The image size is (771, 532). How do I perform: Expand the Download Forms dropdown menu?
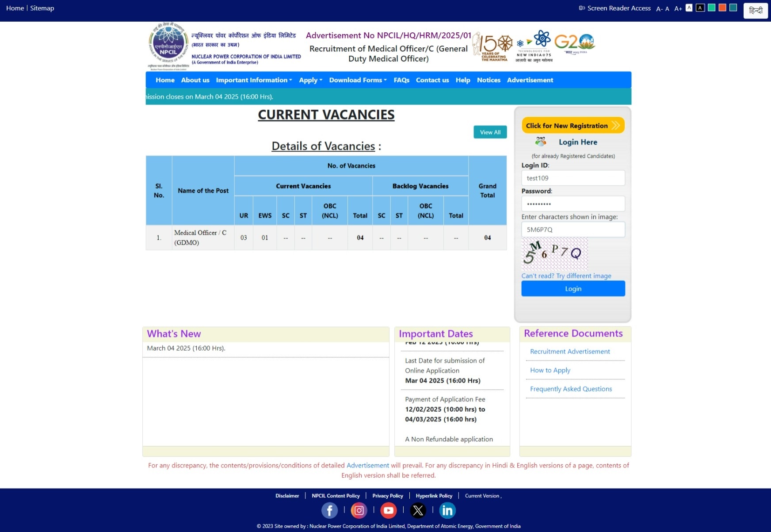[358, 80]
